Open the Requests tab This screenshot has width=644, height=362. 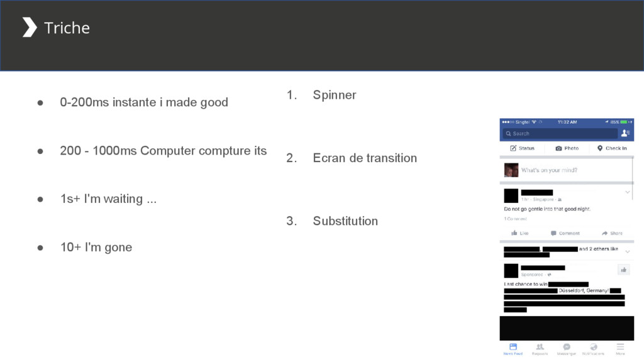[x=540, y=349]
